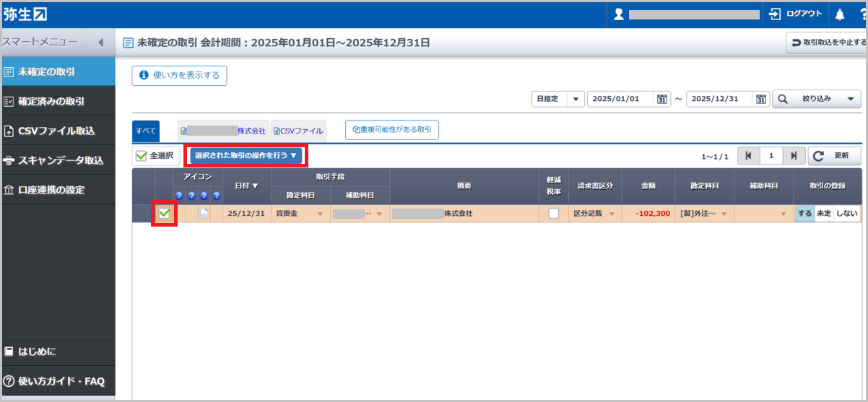
Task: Open 未確定の取引 in the sidebar
Action: point(58,71)
